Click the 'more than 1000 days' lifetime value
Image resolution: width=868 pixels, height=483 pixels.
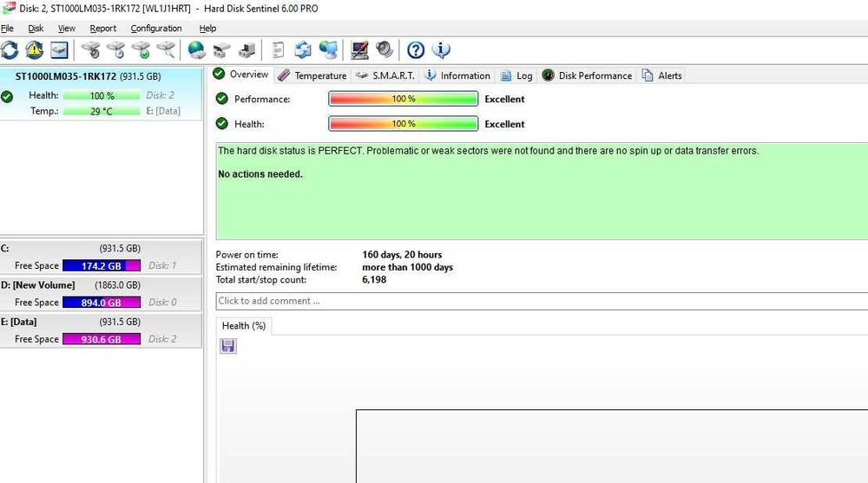407,267
